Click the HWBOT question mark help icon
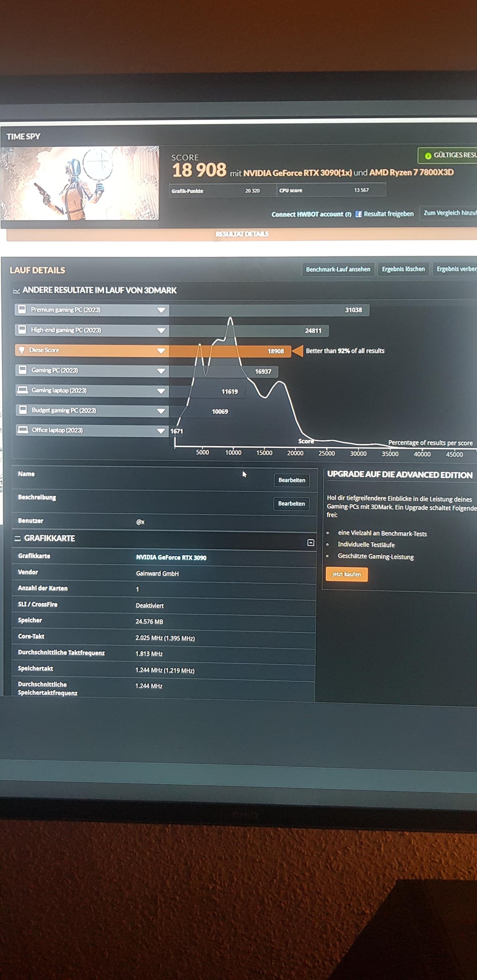The image size is (477, 980). (x=348, y=214)
